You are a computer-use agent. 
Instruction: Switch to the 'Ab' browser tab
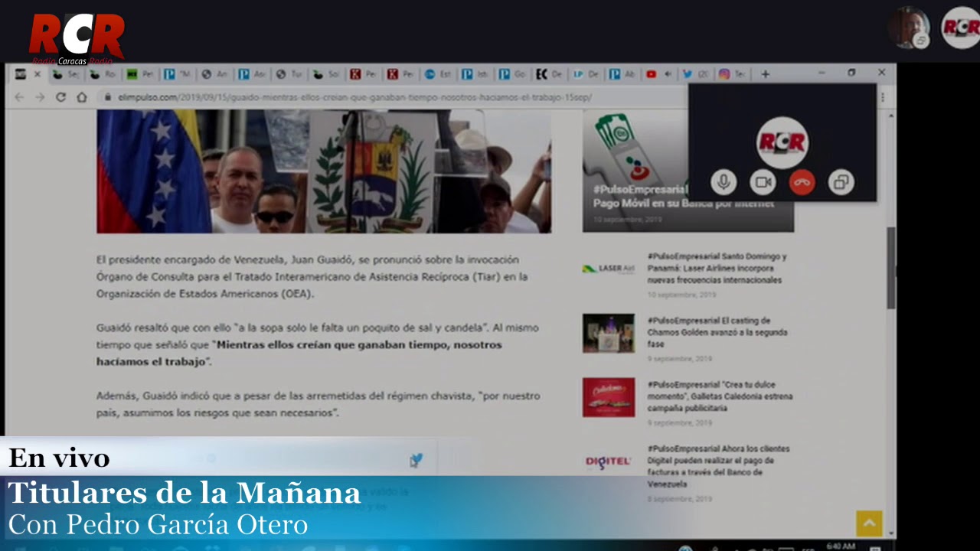(x=623, y=74)
